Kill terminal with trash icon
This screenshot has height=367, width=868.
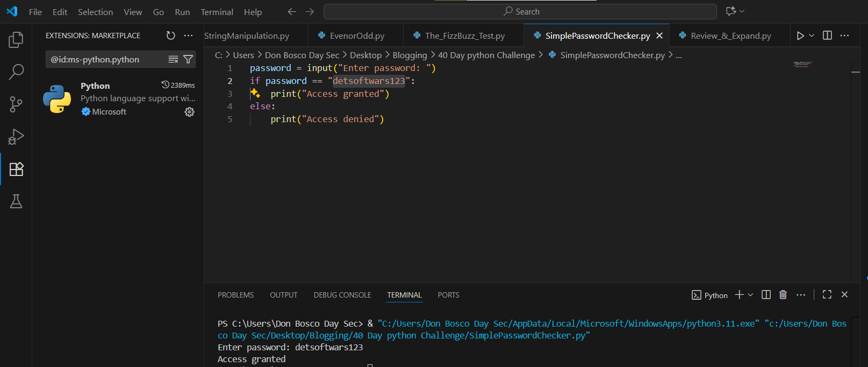tap(783, 295)
